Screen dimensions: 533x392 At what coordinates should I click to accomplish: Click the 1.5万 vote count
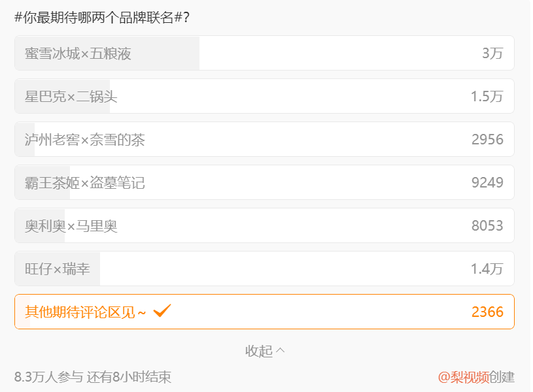coord(487,97)
